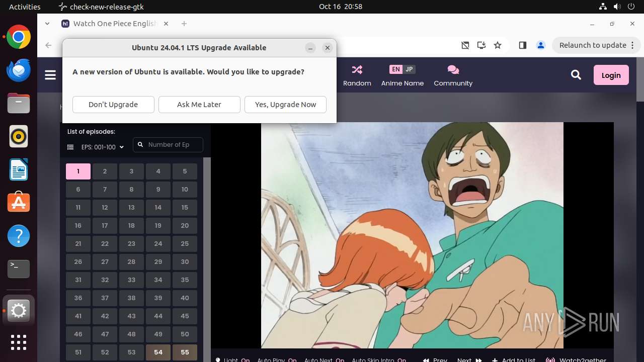Viewport: 644px width, 362px height.
Task: Open Thunderbird mail from dock
Action: pyautogui.click(x=19, y=70)
